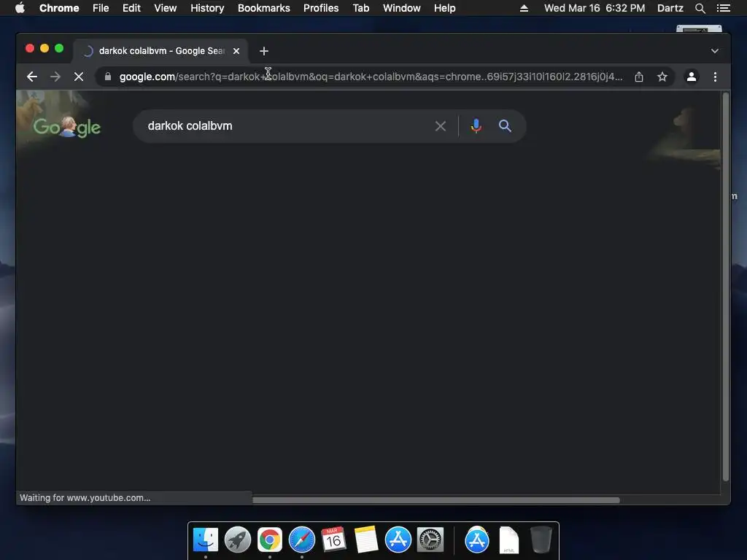Screen dimensions: 747x560
Task: Open the Google doodle logo
Action: tap(67, 127)
